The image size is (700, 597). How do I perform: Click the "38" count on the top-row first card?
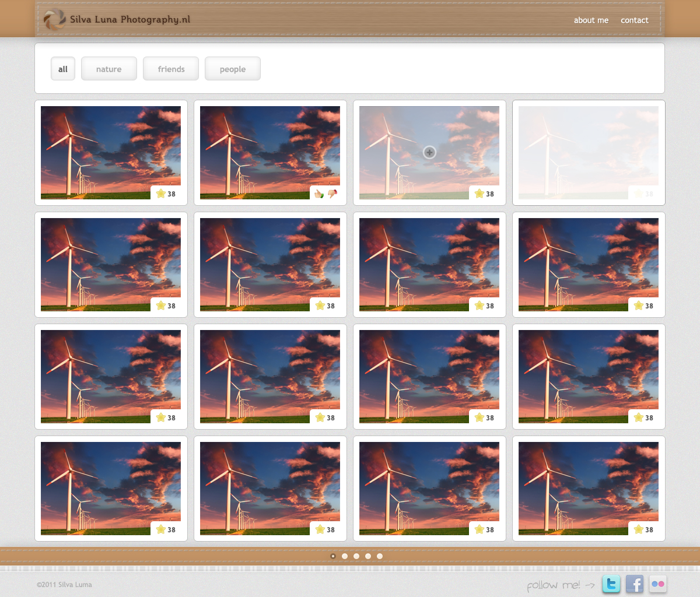(171, 194)
